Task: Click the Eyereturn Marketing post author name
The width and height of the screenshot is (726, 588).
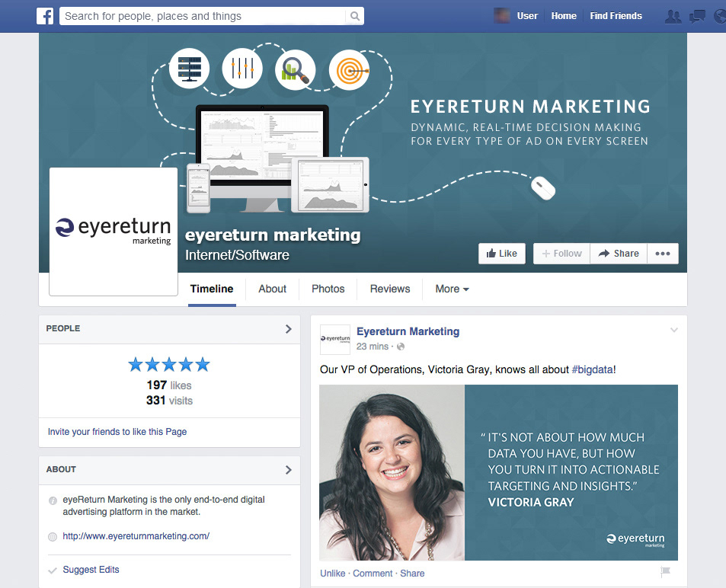Action: [408, 331]
